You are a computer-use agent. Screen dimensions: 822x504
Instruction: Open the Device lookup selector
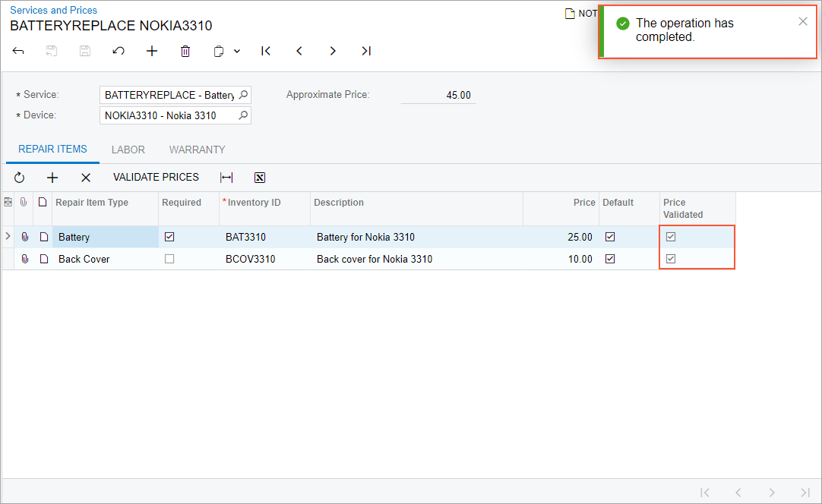coord(243,115)
